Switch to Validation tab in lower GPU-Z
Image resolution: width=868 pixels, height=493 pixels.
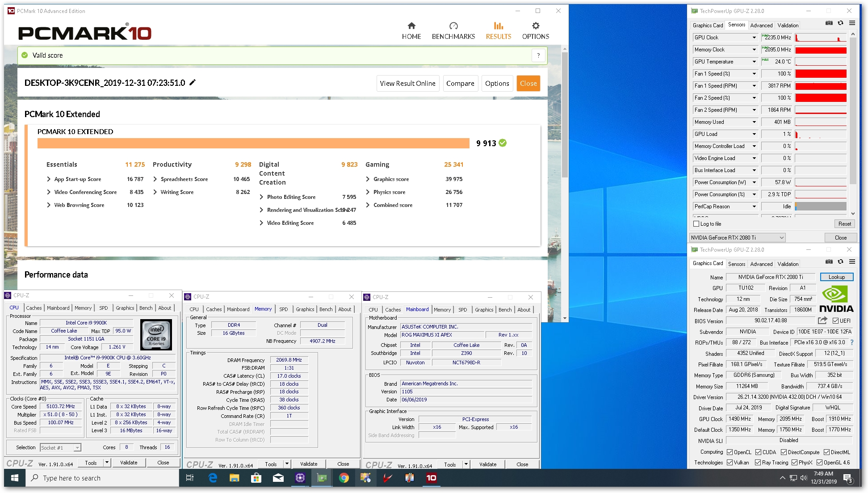point(788,264)
